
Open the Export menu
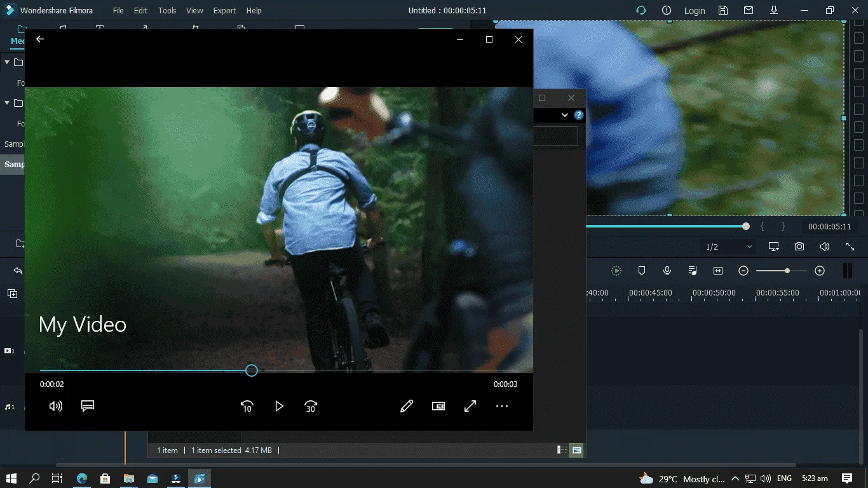224,11
